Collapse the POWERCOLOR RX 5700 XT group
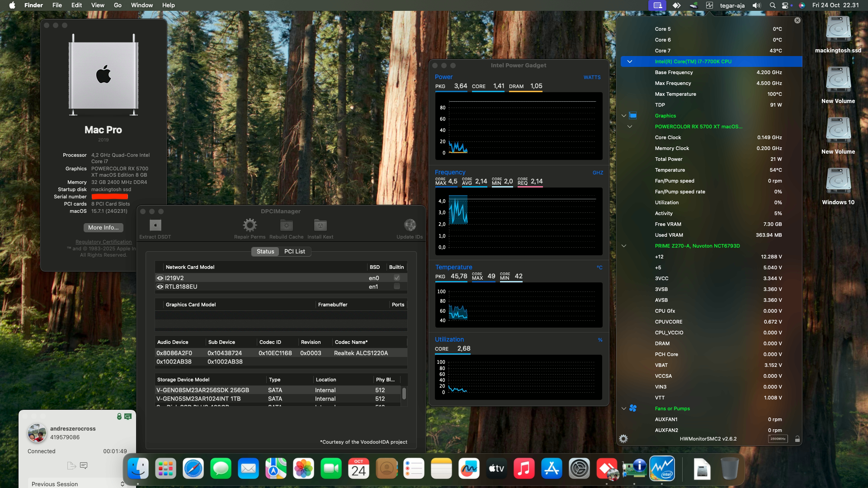 [629, 127]
